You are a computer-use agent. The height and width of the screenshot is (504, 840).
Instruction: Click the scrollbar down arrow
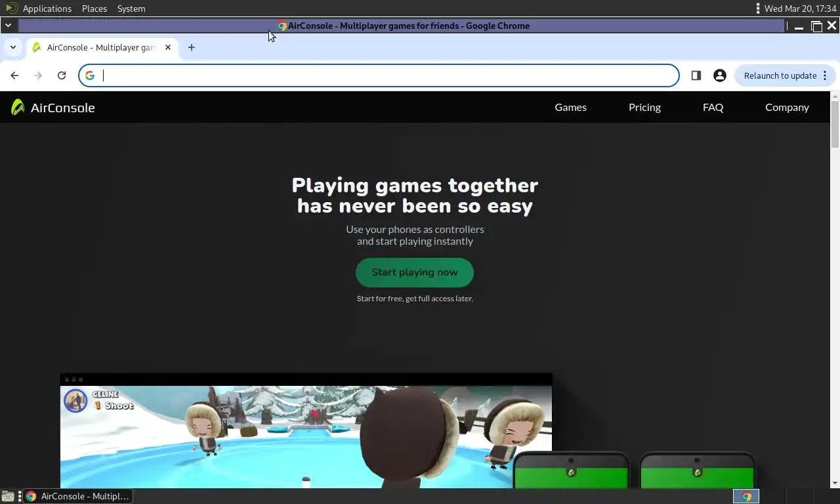(835, 483)
